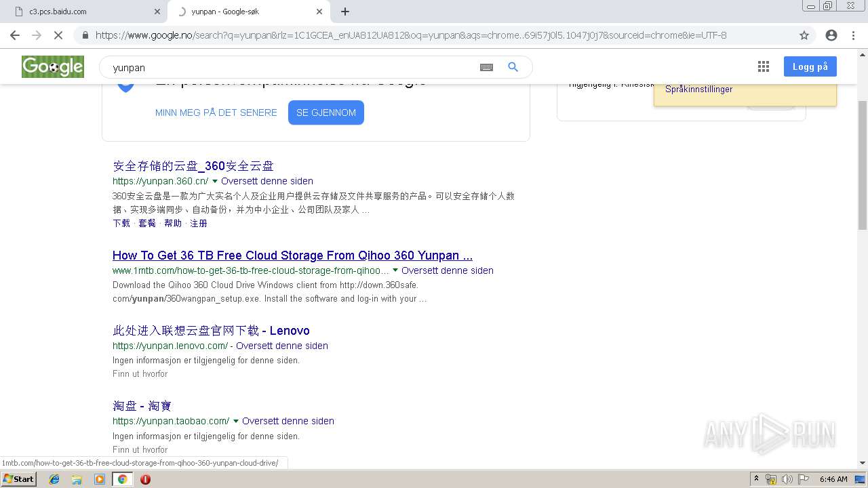Open the Chrome profile account icon
This screenshot has height=488, width=868.
[831, 35]
